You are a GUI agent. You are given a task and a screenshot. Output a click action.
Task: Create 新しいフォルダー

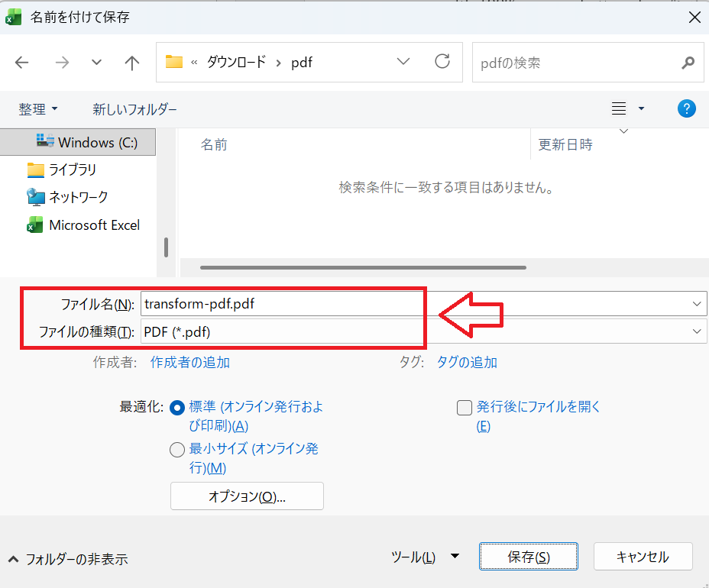(134, 109)
